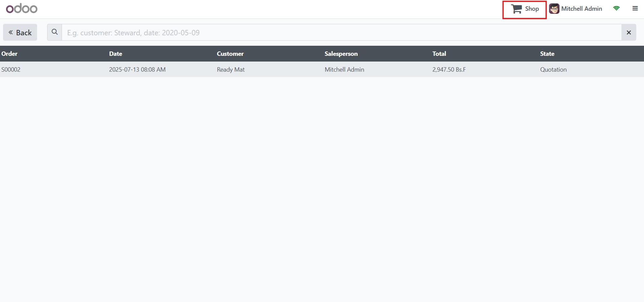Click the 2,947.50 Bs.F total cell
The image size is (644, 302).
tap(449, 70)
